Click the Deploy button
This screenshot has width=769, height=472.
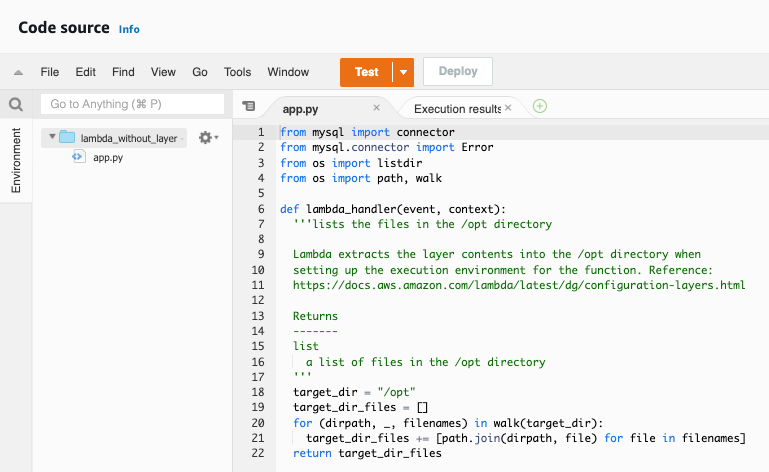coord(458,72)
